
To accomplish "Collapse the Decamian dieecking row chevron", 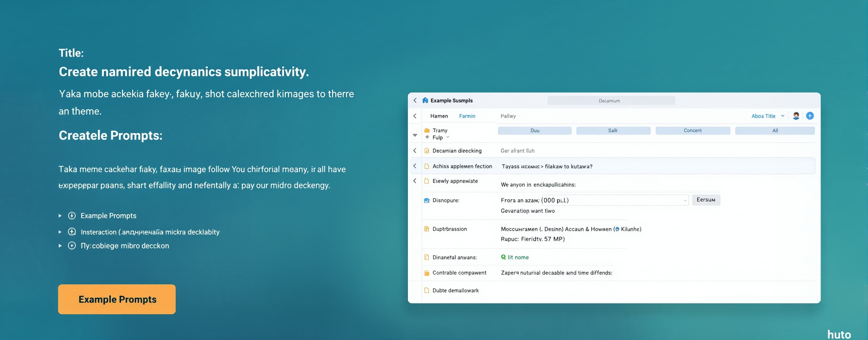I will tap(415, 150).
